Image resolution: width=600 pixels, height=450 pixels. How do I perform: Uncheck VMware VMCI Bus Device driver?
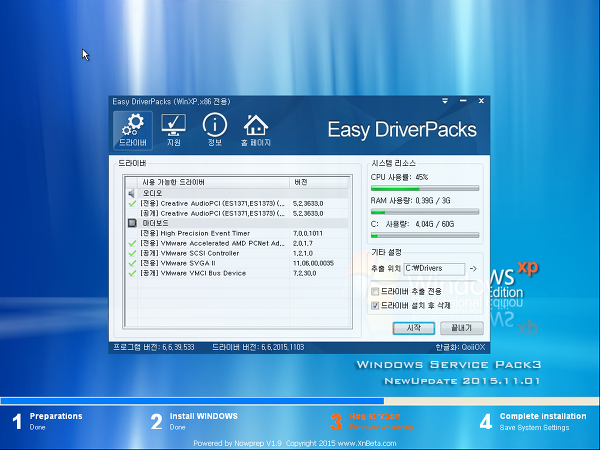132,273
